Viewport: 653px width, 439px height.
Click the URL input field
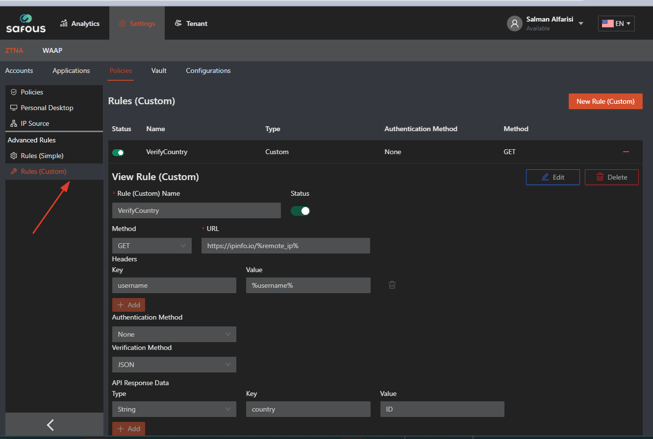[x=285, y=246]
